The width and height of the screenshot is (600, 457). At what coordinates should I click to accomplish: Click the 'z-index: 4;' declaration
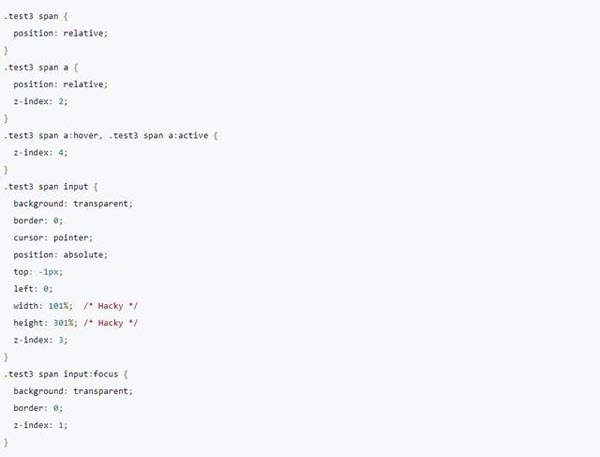[41, 153]
